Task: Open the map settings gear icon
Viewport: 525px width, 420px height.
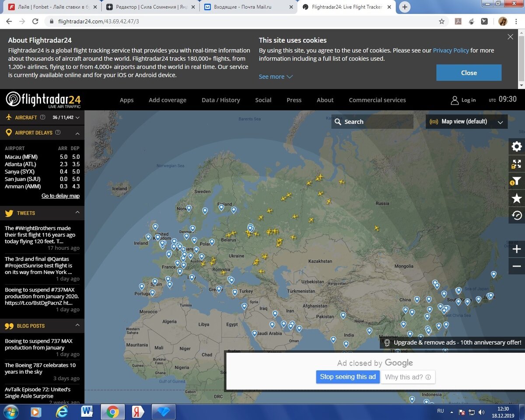Action: (517, 147)
